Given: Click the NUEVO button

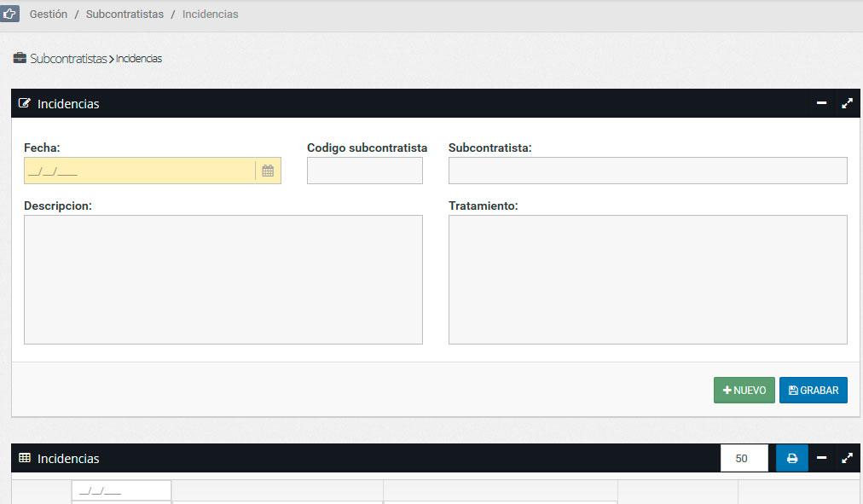Looking at the screenshot, I should coord(744,390).
